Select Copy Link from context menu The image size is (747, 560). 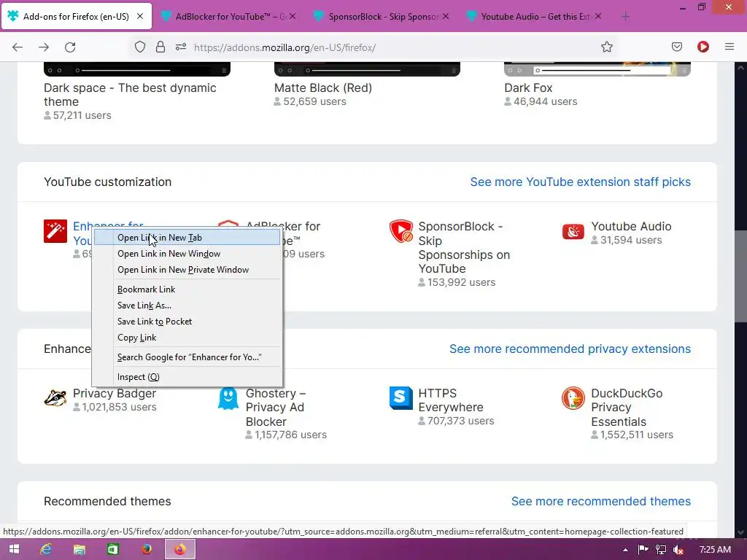(x=187, y=338)
